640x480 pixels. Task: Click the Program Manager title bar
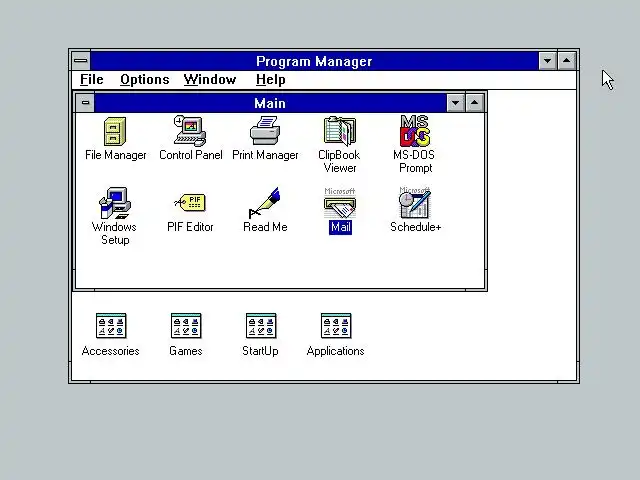click(x=314, y=61)
